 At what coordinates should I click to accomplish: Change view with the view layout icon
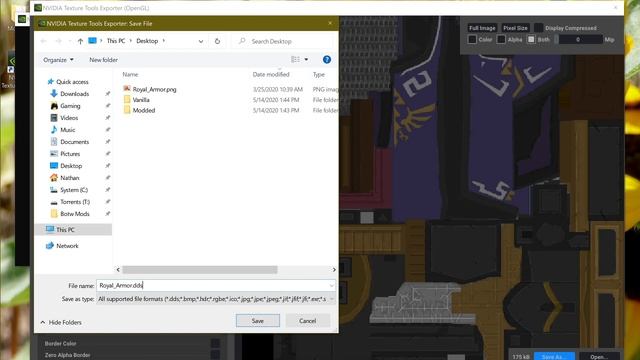295,60
